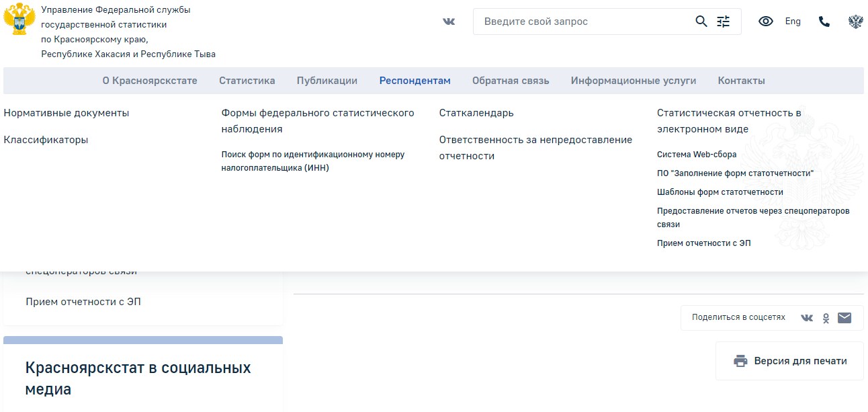Image resolution: width=868 pixels, height=412 pixels.
Task: Open the "Классификаторы" link
Action: pyautogui.click(x=46, y=140)
